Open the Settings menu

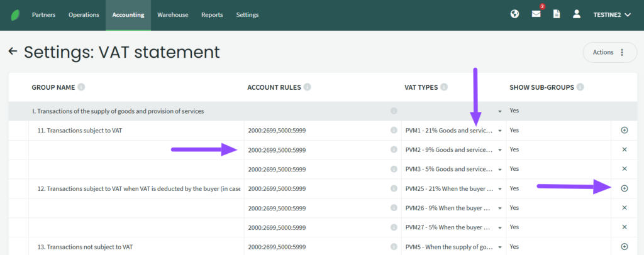(x=247, y=14)
